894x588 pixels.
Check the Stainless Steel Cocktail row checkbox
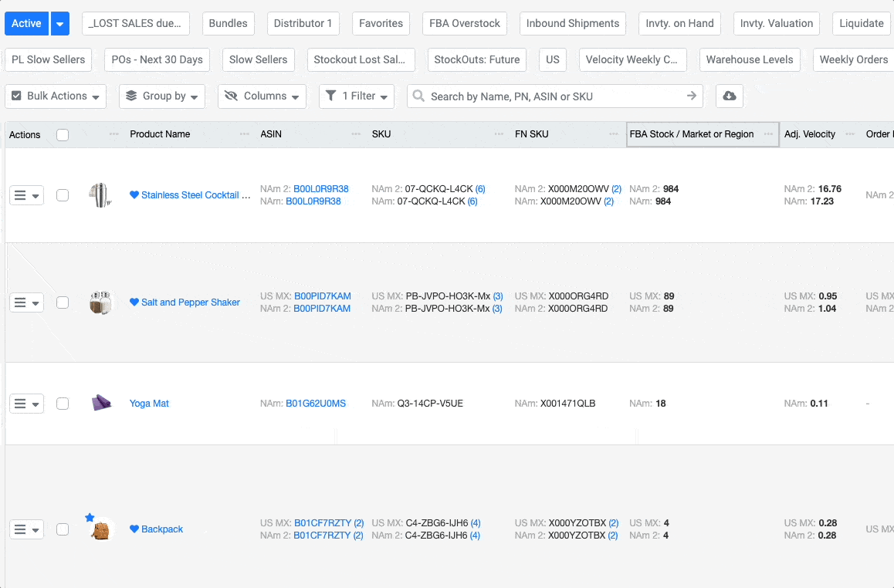(62, 195)
